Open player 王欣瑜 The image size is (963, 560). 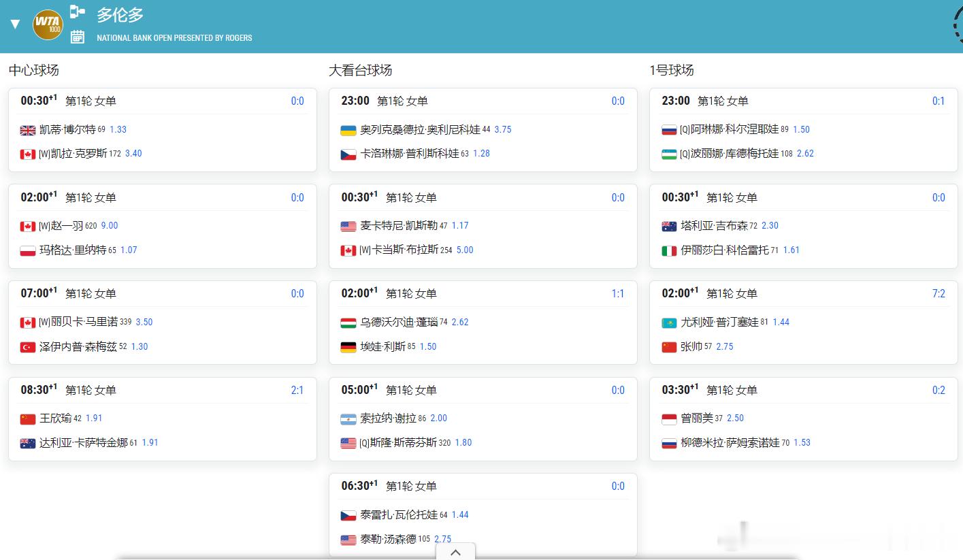pos(56,418)
